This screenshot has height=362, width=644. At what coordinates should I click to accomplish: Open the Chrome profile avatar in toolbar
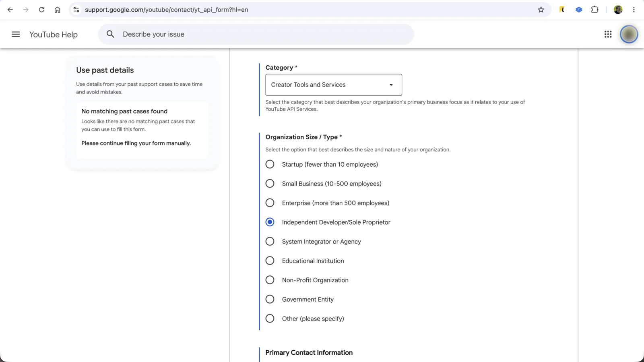pyautogui.click(x=618, y=10)
